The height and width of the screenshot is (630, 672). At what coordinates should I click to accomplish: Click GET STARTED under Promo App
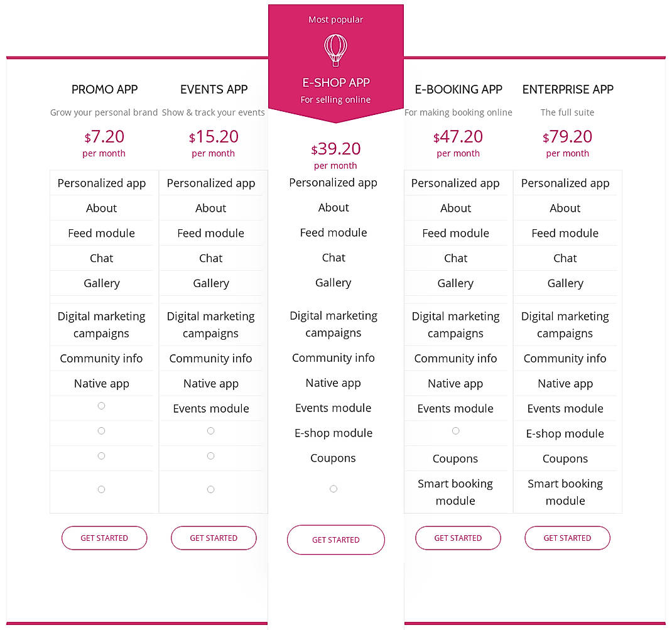pos(104,538)
